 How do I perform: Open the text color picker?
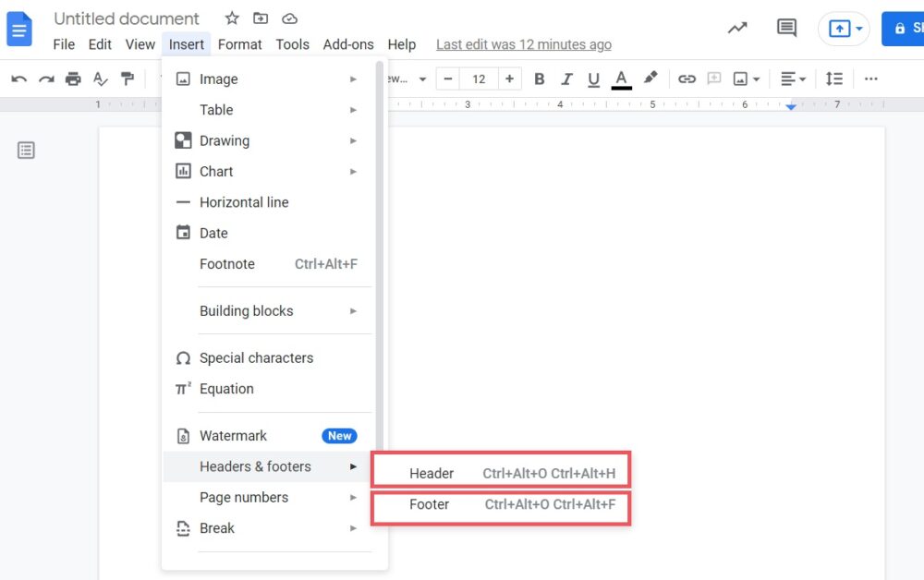[x=621, y=79]
